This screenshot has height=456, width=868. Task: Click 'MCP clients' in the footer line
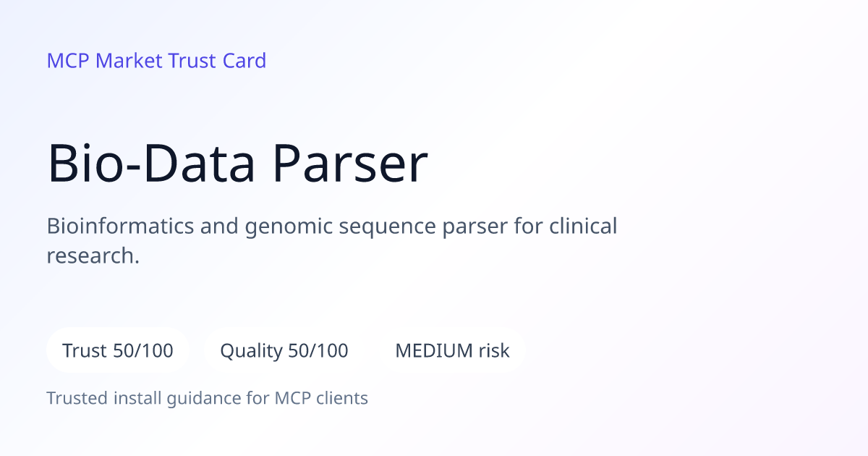point(321,398)
